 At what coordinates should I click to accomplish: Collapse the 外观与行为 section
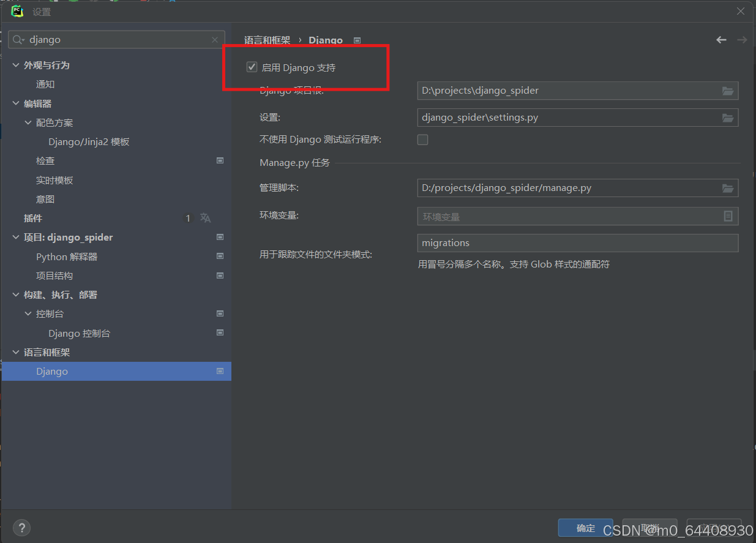[x=16, y=65]
